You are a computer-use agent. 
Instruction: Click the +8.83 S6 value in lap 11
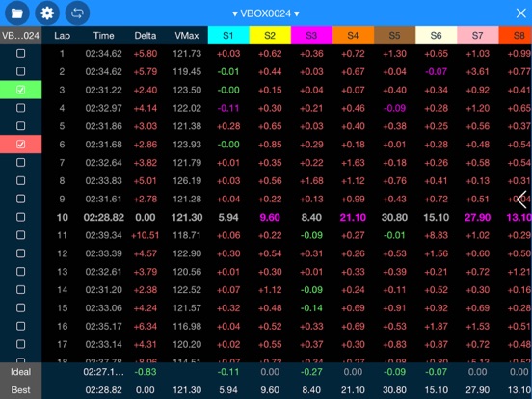click(437, 235)
